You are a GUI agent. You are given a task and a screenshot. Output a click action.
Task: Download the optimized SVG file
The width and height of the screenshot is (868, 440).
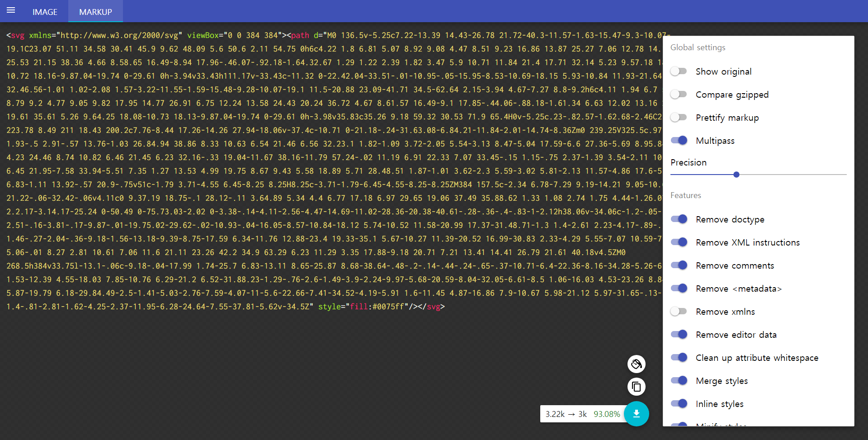click(x=637, y=414)
